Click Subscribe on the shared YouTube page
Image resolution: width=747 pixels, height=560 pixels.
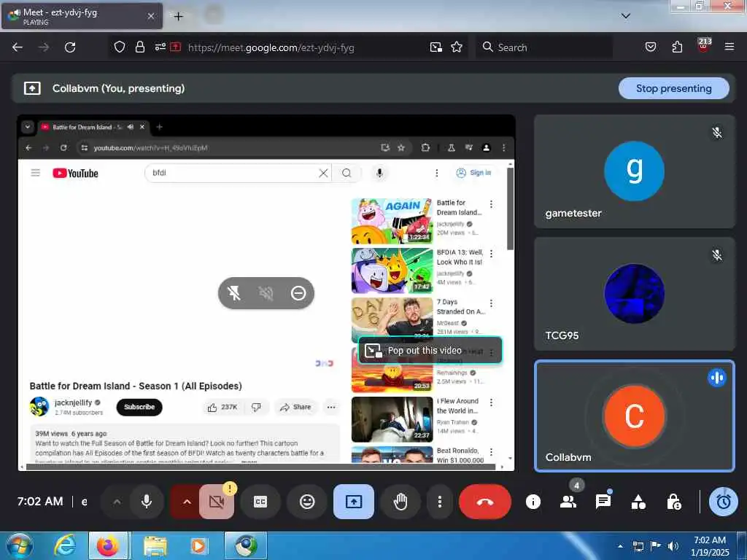coord(139,407)
